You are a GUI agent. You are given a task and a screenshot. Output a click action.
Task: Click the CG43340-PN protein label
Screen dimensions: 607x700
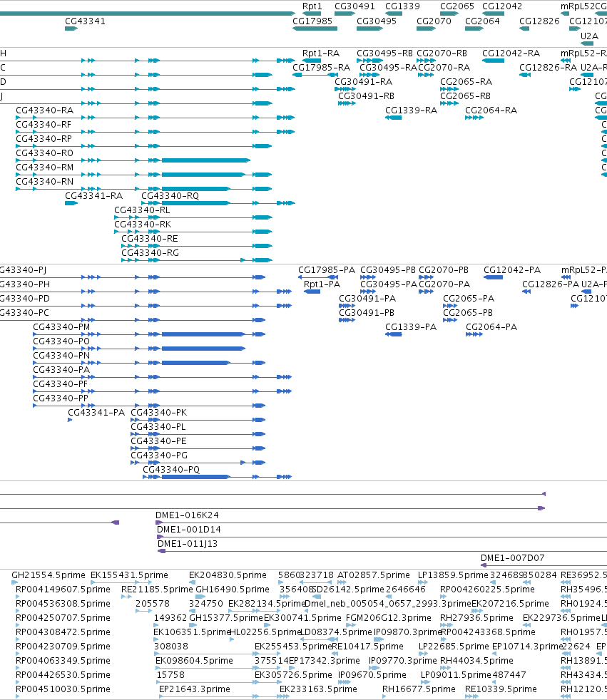coord(61,356)
